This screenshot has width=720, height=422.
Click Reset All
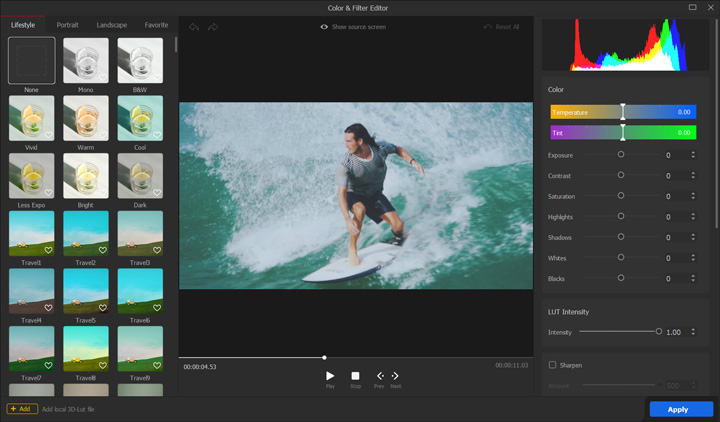tap(501, 27)
